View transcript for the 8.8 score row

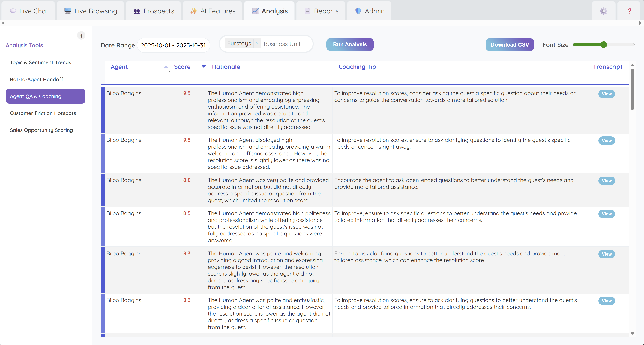pos(607,181)
